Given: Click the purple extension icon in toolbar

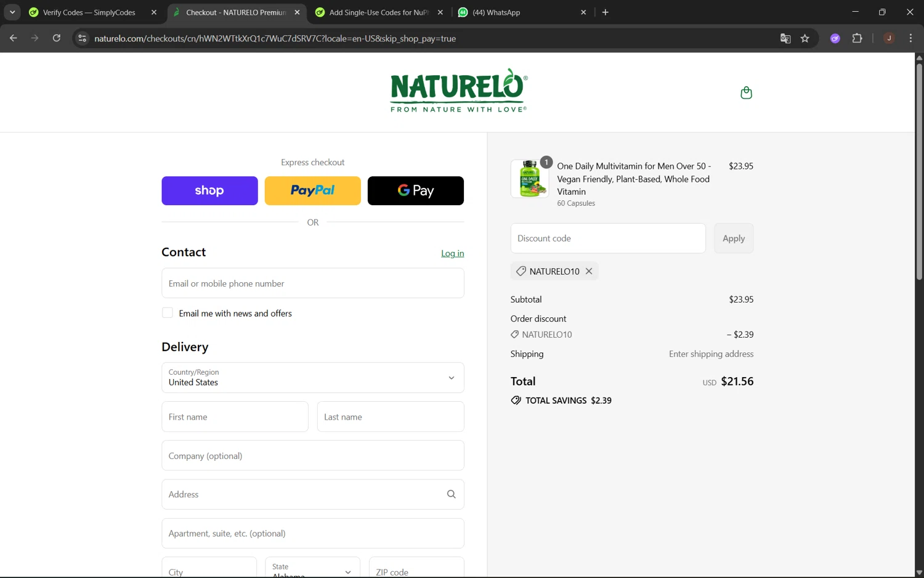Looking at the screenshot, I should [x=835, y=38].
